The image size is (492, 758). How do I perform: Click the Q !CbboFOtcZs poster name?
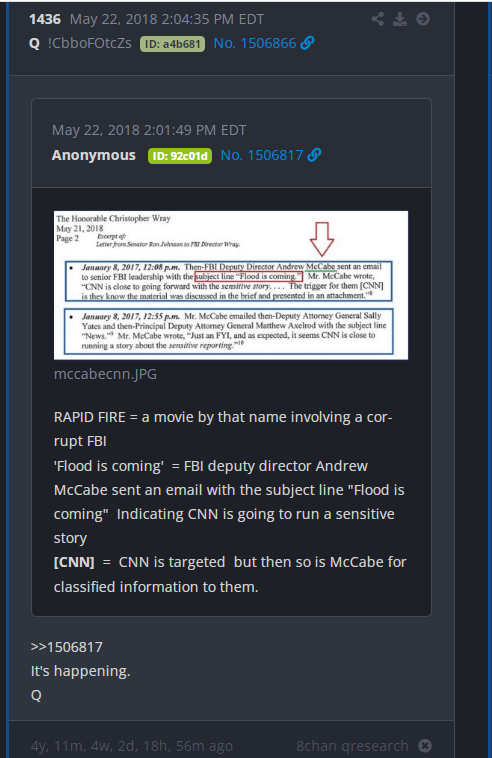pos(80,44)
